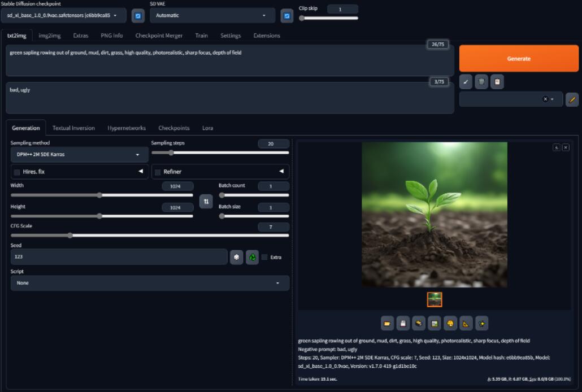Adjust the Sampling steps slider

point(220,153)
